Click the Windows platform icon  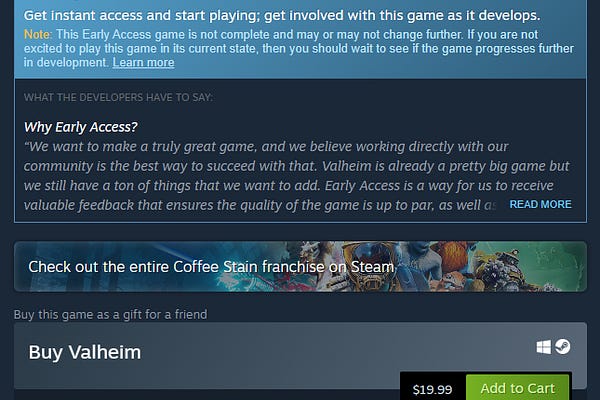click(543, 347)
